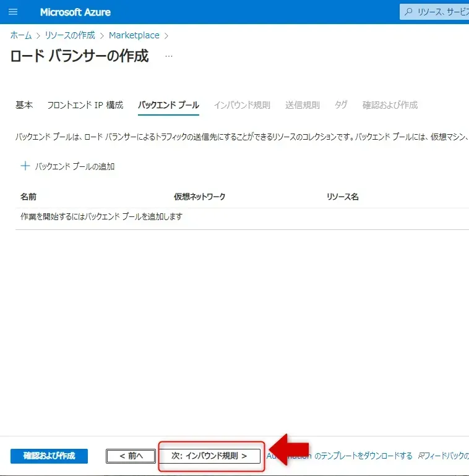Click the 次: インバウンド規則 > button
469x476 pixels.
209,456
